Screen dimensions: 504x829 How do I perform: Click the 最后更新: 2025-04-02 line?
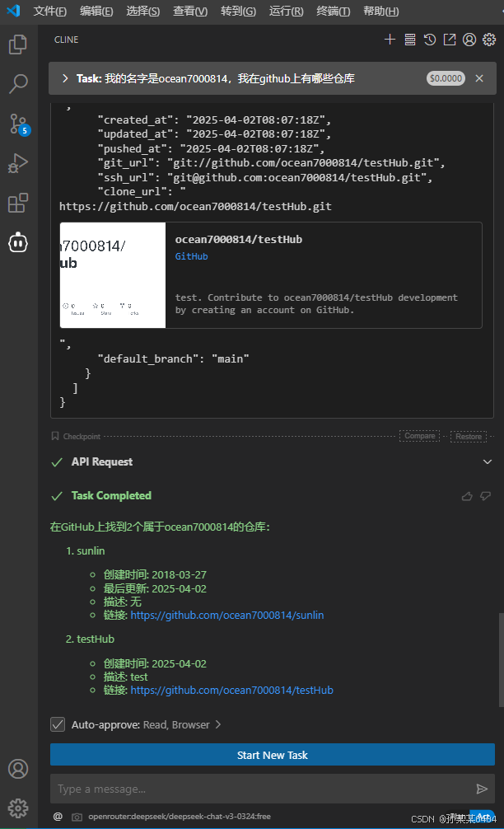pos(155,588)
